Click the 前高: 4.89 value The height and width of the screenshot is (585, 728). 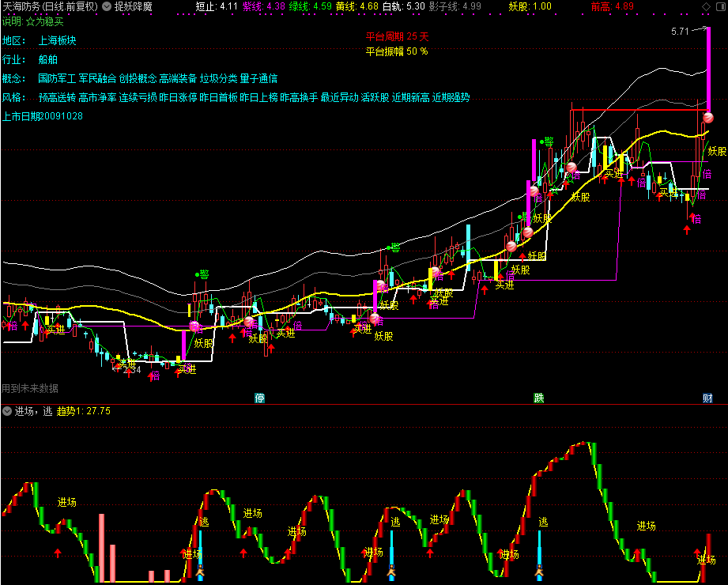613,6
